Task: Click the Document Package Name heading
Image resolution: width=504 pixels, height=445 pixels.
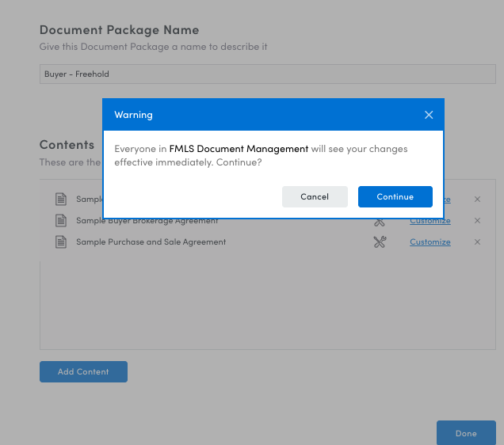Action: pyautogui.click(x=119, y=30)
